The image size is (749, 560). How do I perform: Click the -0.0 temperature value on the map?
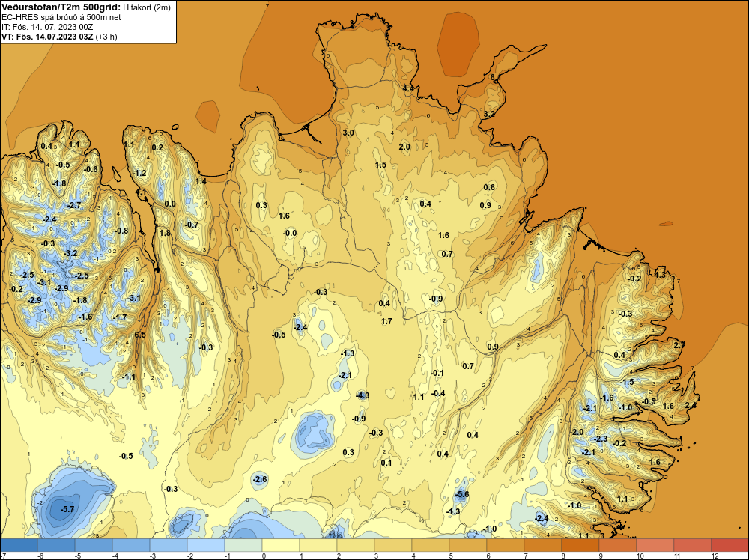(289, 233)
